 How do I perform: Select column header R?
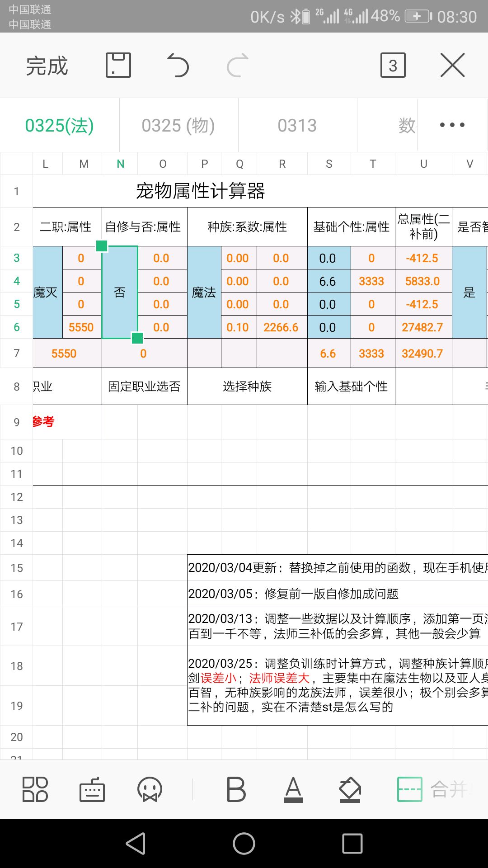282,164
